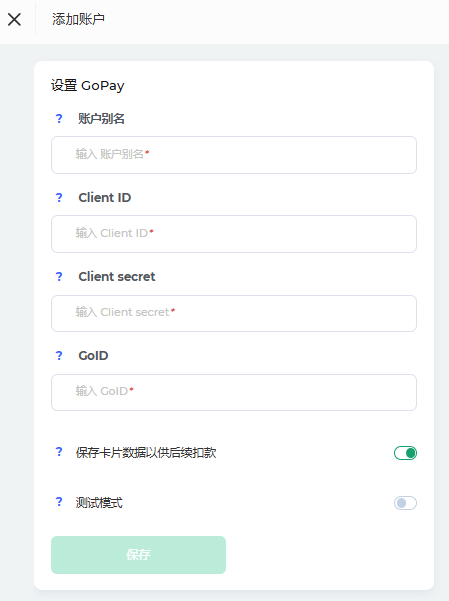Click the 保存卡片数据以供后续扣款 label text
Viewport: 449px width, 601px height.
pyautogui.click(x=146, y=453)
